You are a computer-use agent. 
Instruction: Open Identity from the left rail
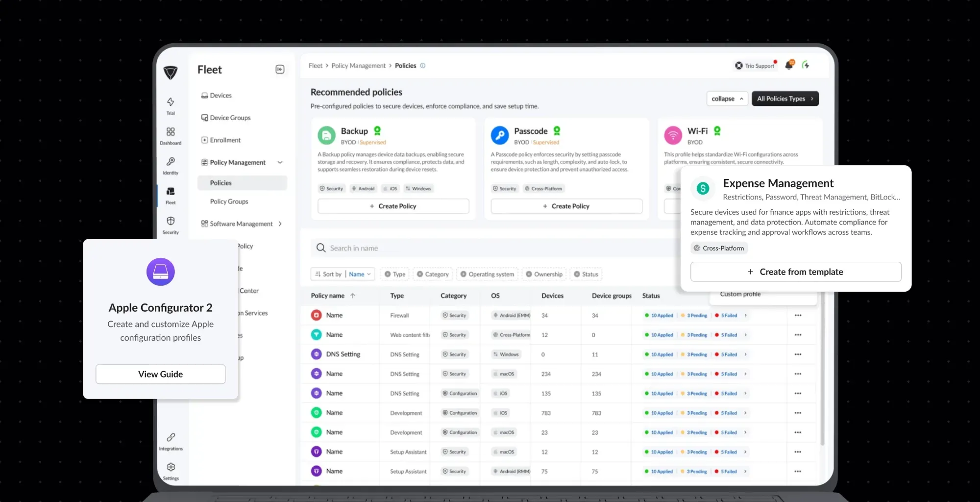click(x=171, y=166)
